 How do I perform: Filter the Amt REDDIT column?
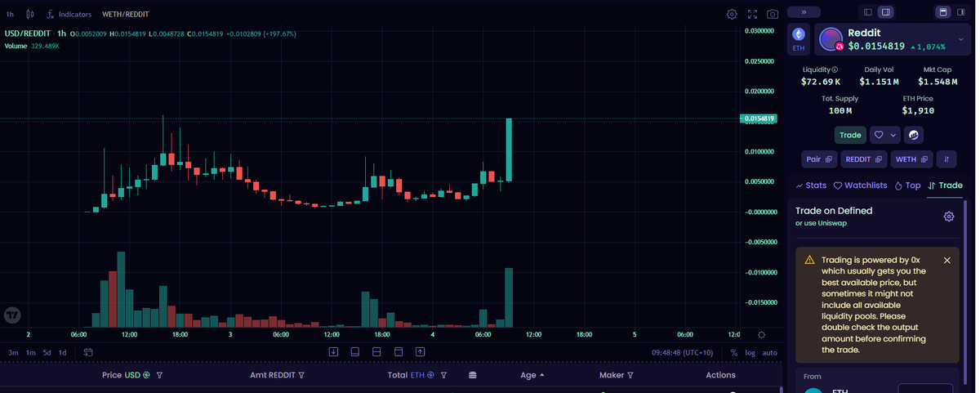[x=301, y=375]
